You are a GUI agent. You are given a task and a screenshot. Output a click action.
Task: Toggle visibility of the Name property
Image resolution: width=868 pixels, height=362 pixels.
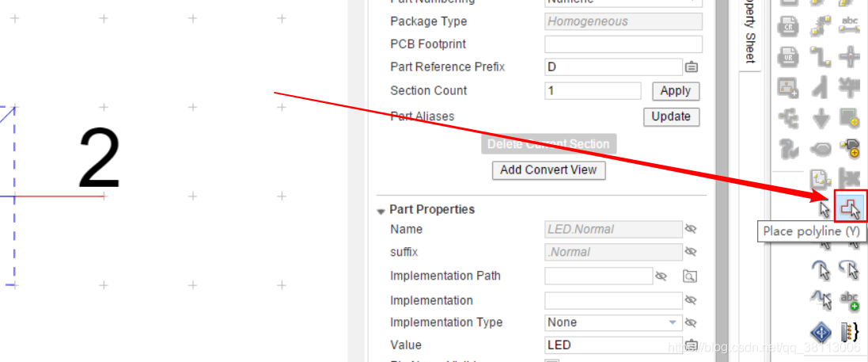tap(691, 229)
